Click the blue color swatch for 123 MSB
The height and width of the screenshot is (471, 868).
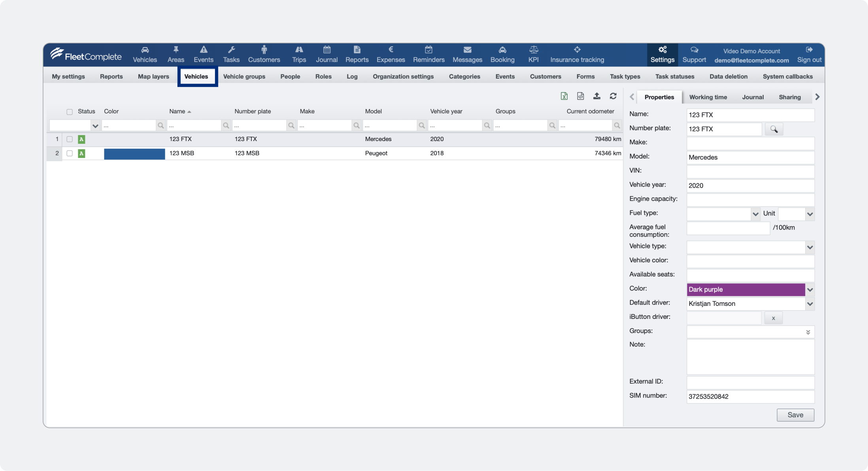(x=134, y=154)
